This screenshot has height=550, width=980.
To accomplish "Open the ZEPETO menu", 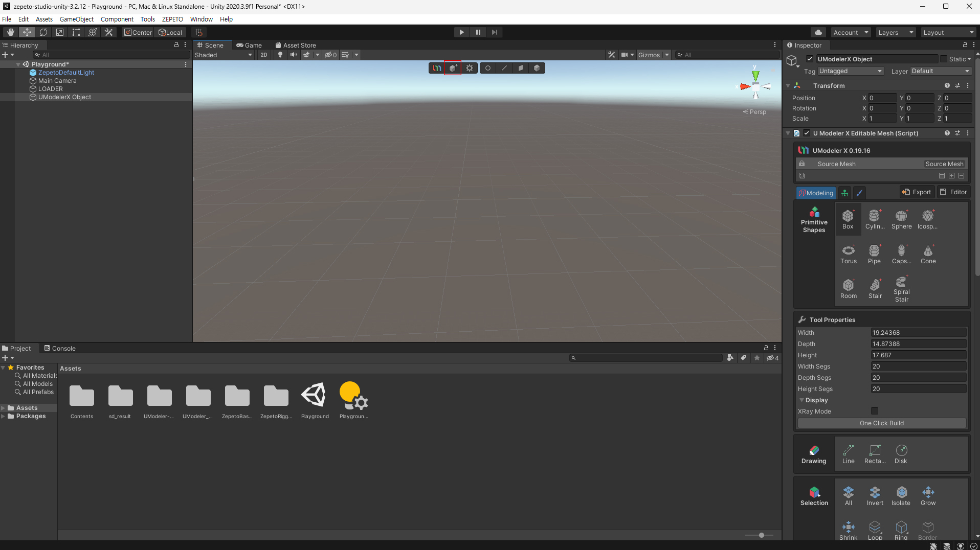I will tap(172, 19).
